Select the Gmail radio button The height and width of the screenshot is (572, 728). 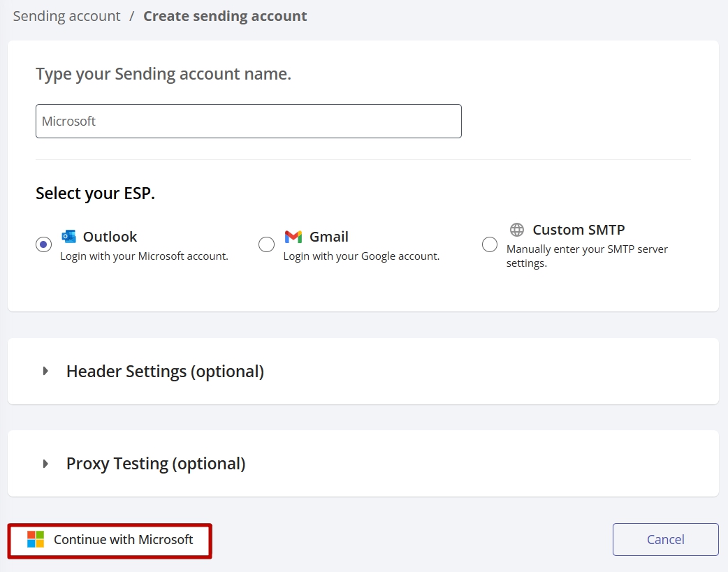tap(266, 244)
